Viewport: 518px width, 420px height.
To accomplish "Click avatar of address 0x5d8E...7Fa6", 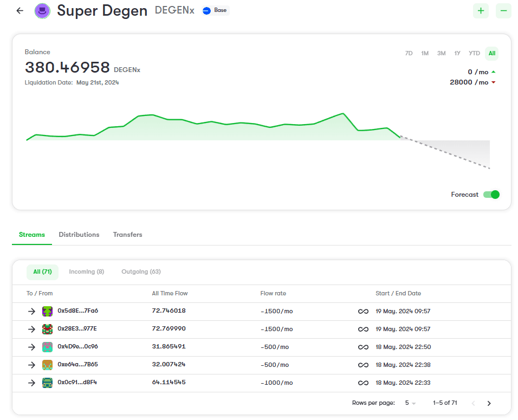I will [x=47, y=311].
